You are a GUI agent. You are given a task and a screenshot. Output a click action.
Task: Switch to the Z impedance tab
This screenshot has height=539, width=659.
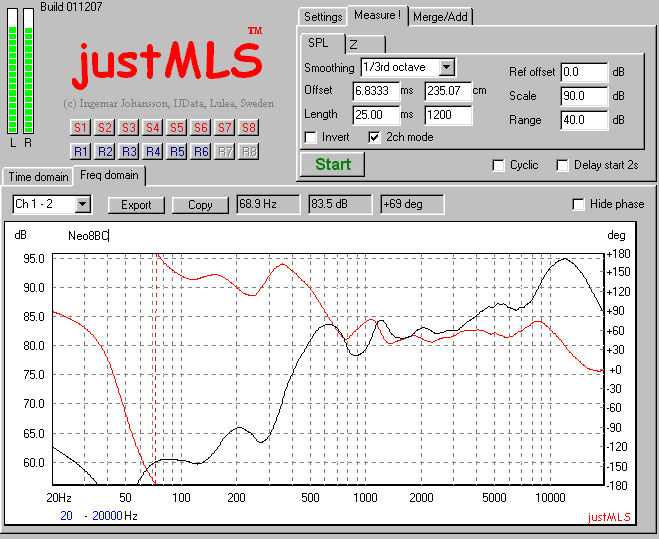click(365, 45)
